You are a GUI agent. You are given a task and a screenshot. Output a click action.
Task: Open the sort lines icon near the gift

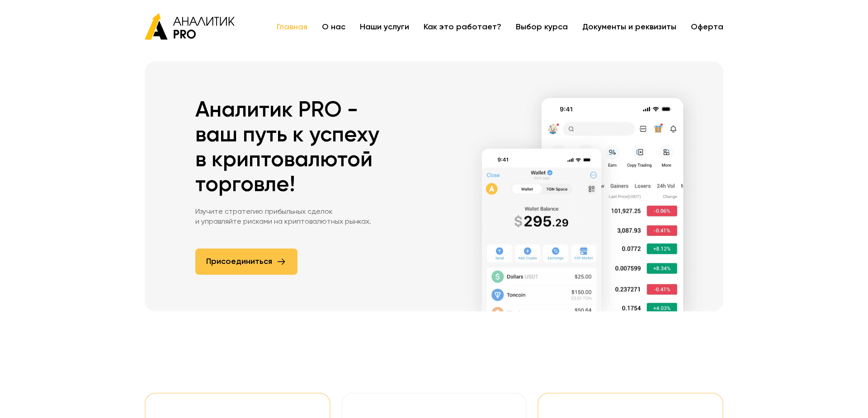pos(643,129)
